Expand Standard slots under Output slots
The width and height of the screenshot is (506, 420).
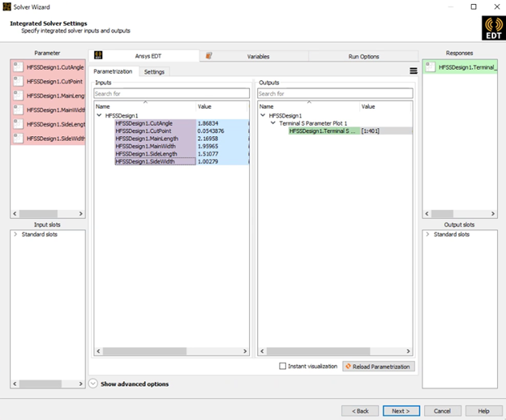click(x=427, y=234)
